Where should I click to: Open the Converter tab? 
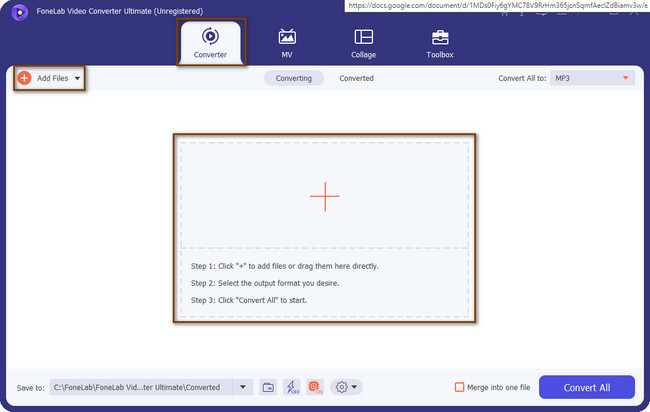210,42
